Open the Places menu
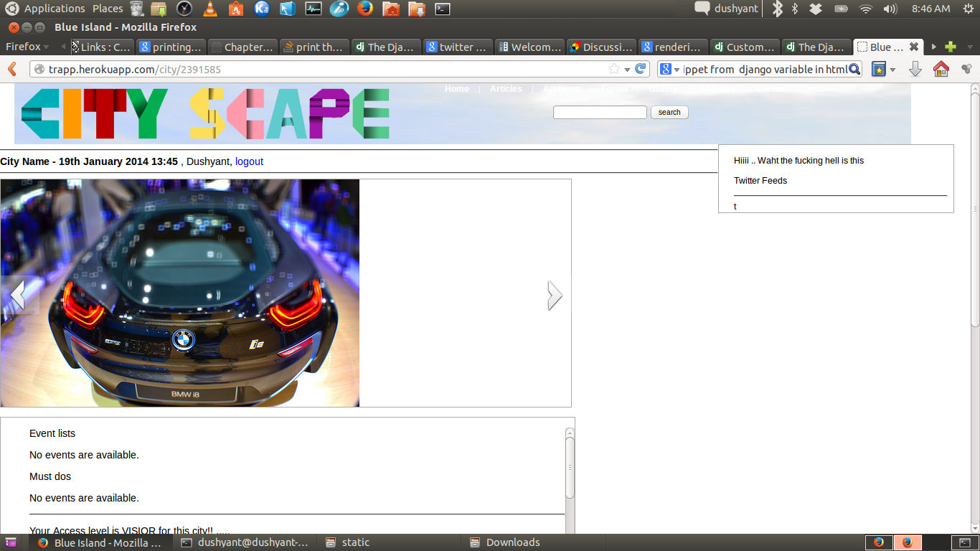The height and width of the screenshot is (551, 980). 108,9
